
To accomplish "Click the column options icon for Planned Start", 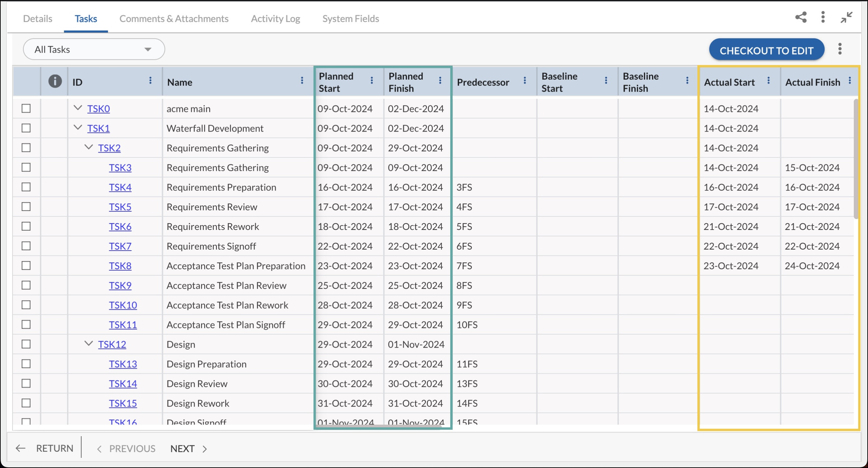I will pyautogui.click(x=374, y=81).
